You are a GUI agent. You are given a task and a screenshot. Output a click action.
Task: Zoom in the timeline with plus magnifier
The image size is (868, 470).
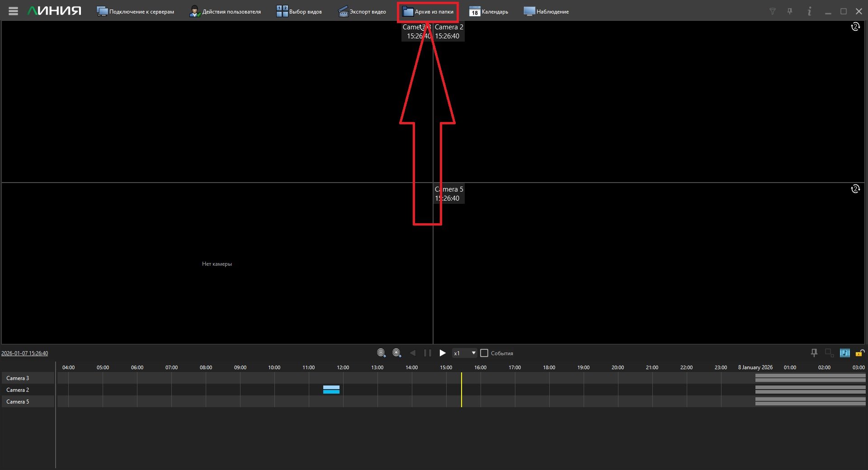tap(396, 353)
